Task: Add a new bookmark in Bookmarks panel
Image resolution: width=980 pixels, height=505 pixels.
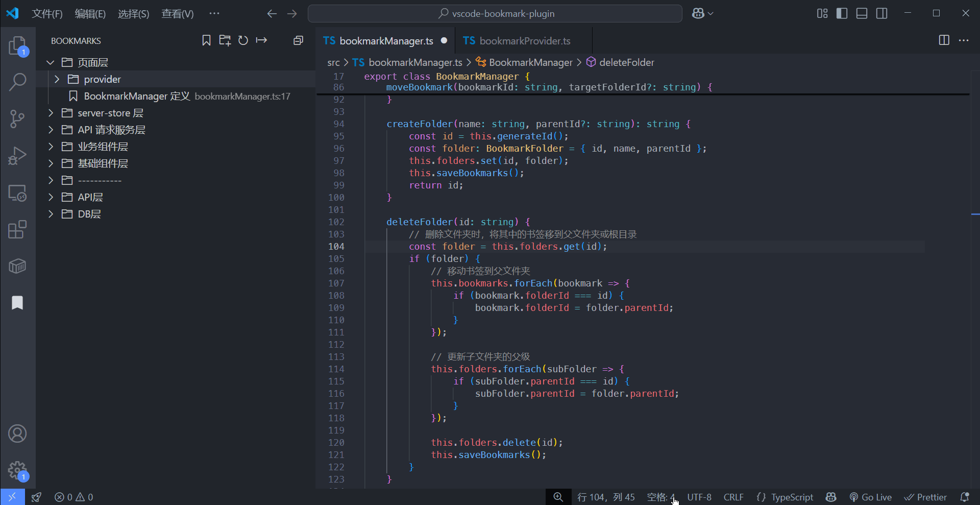Action: (x=206, y=40)
